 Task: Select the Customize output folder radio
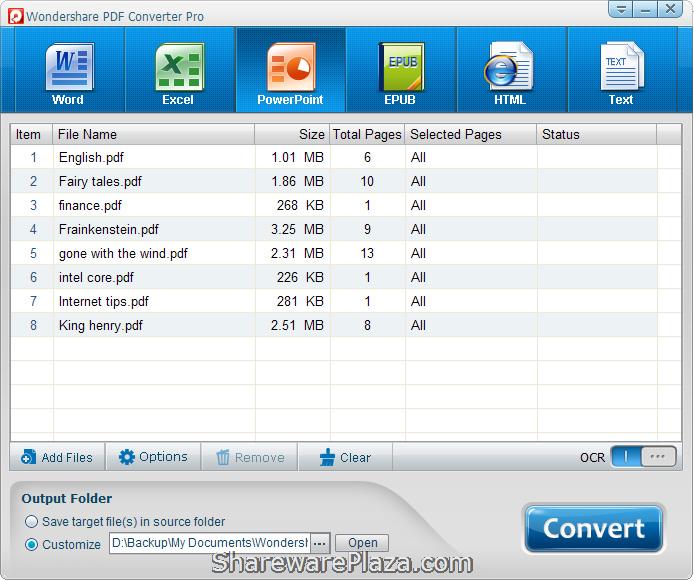(31, 544)
